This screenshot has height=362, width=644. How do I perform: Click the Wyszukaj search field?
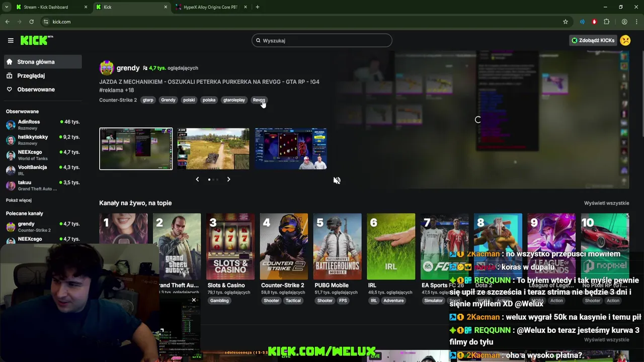point(322,40)
